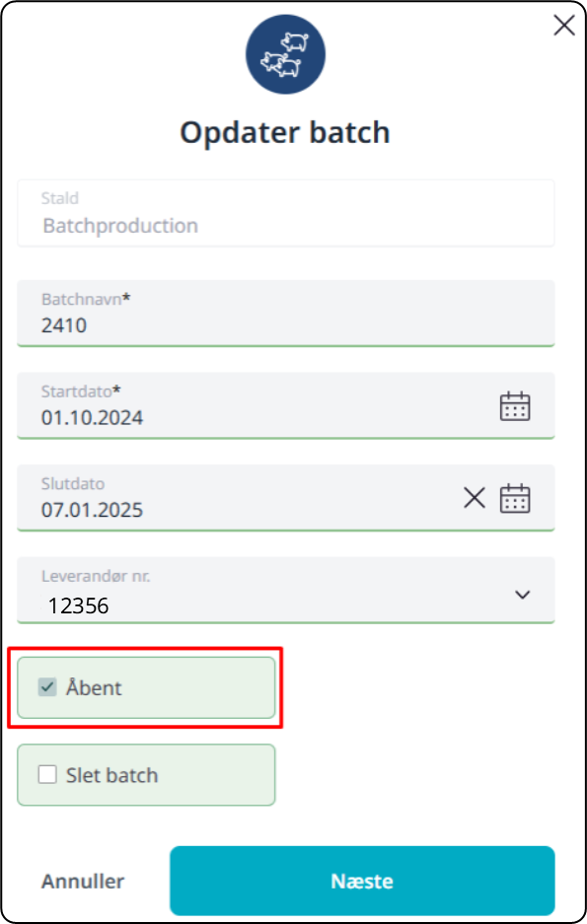Viewport: 587px width, 924px height.
Task: Click the Åbent label text
Action: point(94,687)
